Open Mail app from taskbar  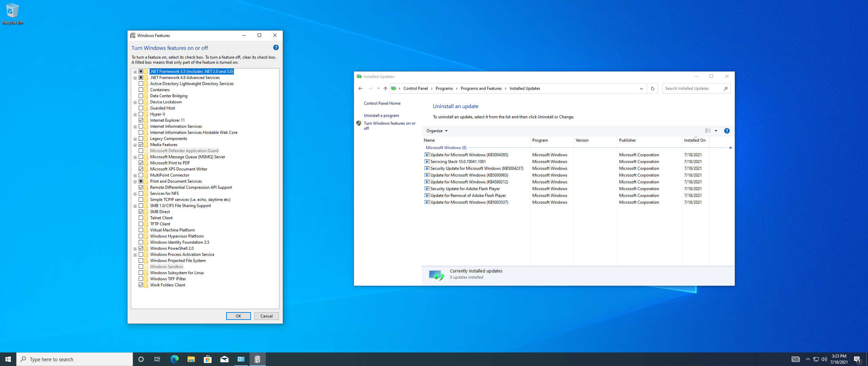coord(224,359)
